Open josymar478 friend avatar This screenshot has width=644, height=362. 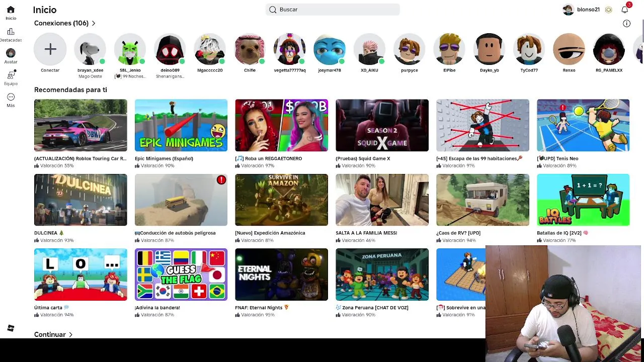click(330, 49)
